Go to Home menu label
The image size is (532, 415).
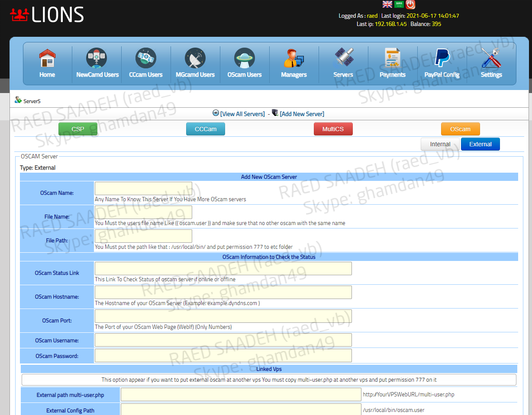pos(47,75)
